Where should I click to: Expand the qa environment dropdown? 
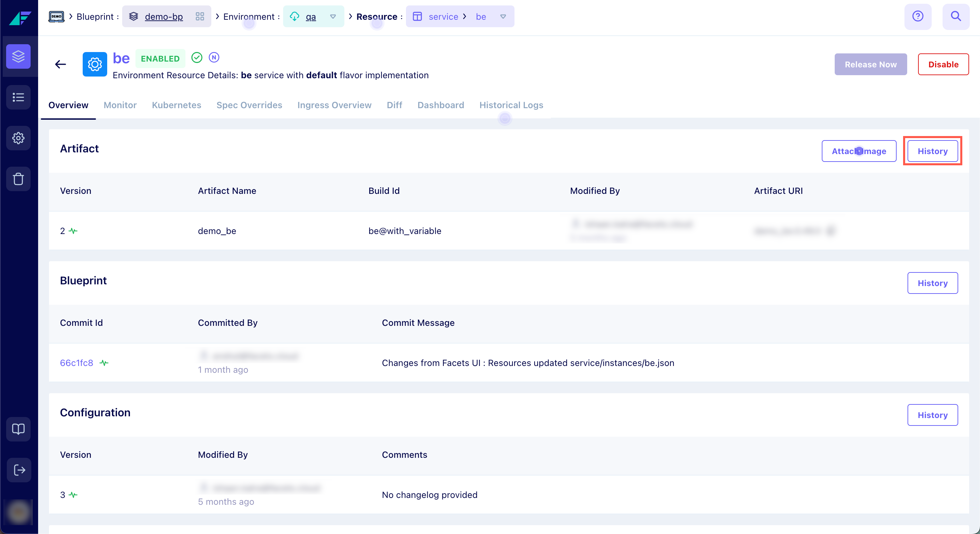click(333, 16)
